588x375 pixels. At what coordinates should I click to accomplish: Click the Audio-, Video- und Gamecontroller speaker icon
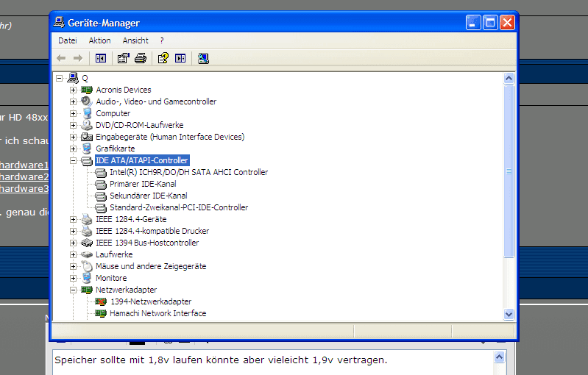87,101
